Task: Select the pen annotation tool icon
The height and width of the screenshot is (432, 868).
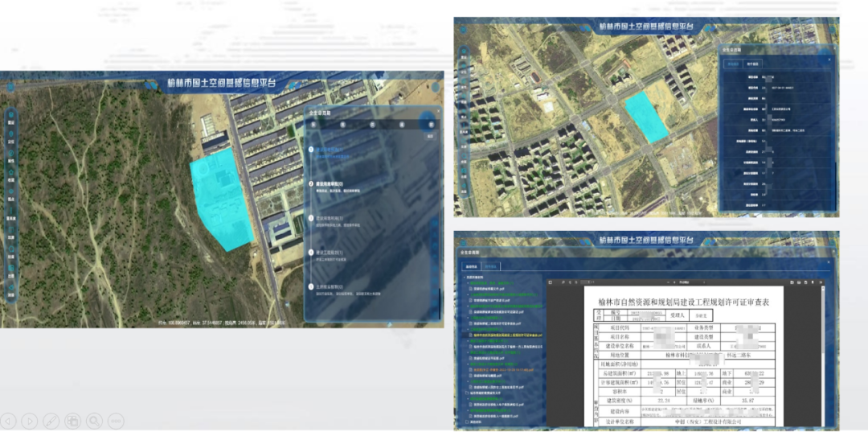Action: click(x=51, y=421)
